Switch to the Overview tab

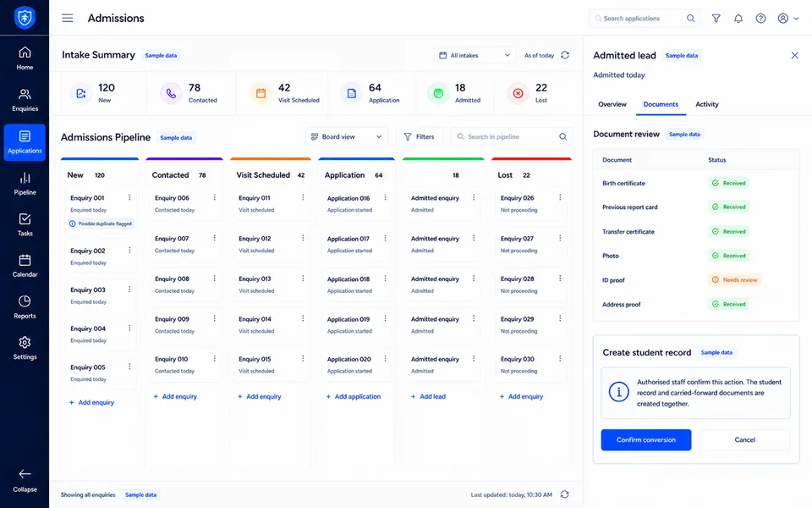[612, 104]
